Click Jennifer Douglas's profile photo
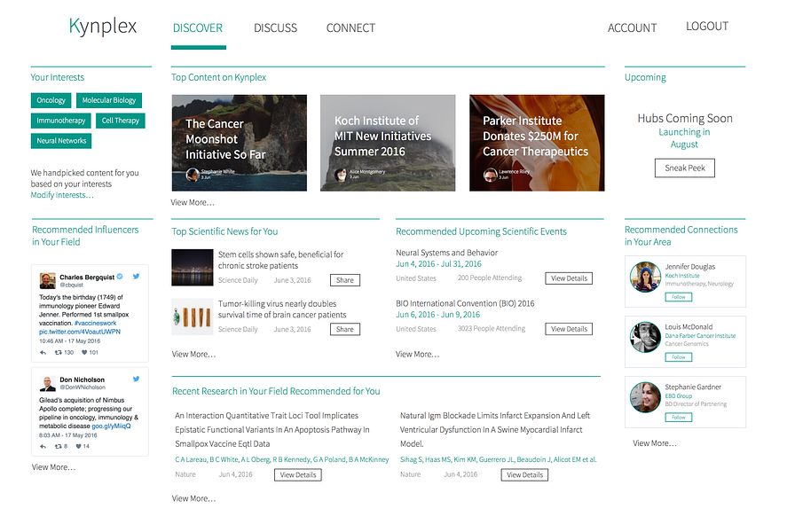Screen dimensions: 787x532 [x=645, y=277]
